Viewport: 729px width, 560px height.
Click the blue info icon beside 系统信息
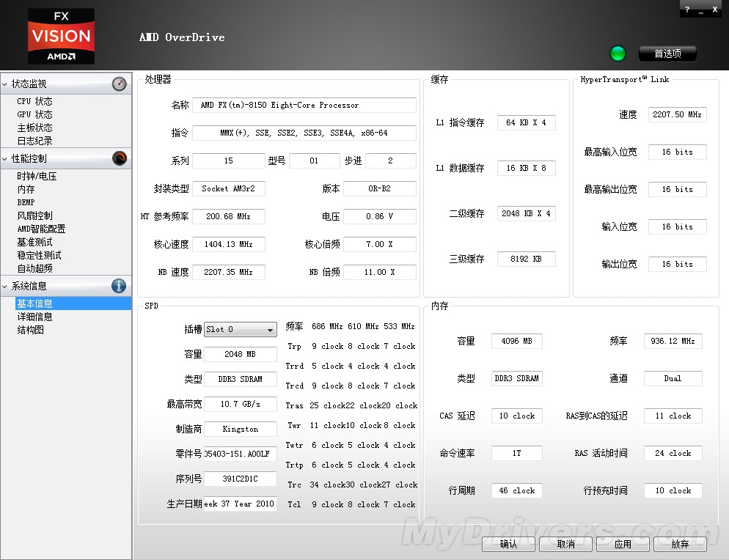(x=119, y=287)
